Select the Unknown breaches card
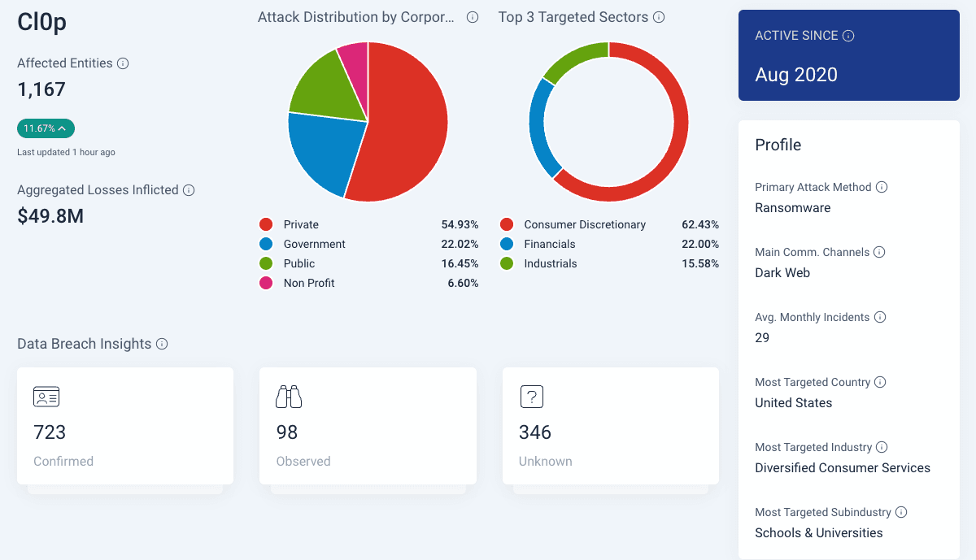This screenshot has height=560, width=976. tap(610, 425)
